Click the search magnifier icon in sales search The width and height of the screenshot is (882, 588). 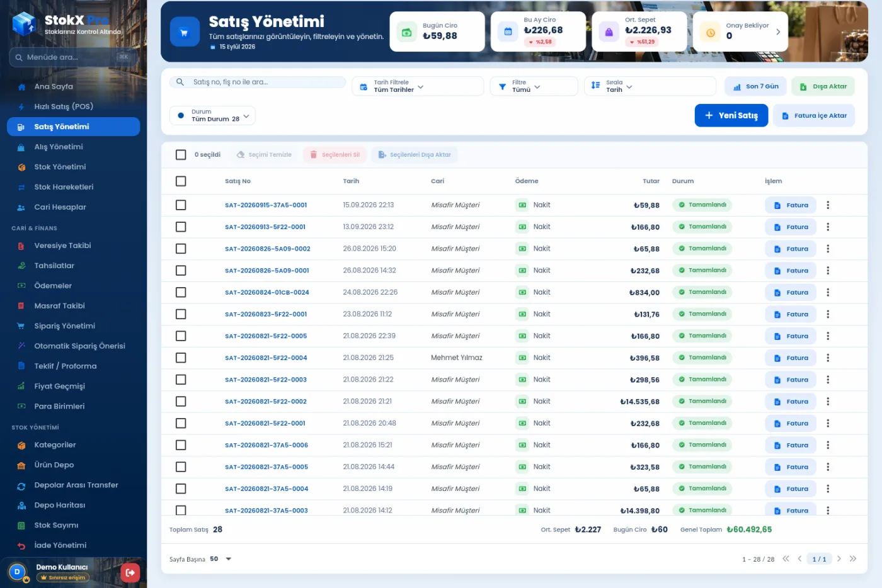point(180,82)
